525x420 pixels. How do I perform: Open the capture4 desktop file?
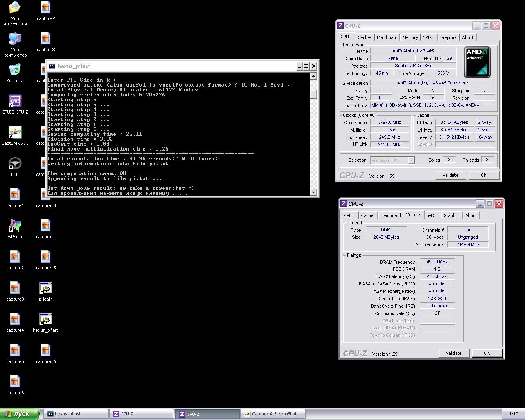15,322
